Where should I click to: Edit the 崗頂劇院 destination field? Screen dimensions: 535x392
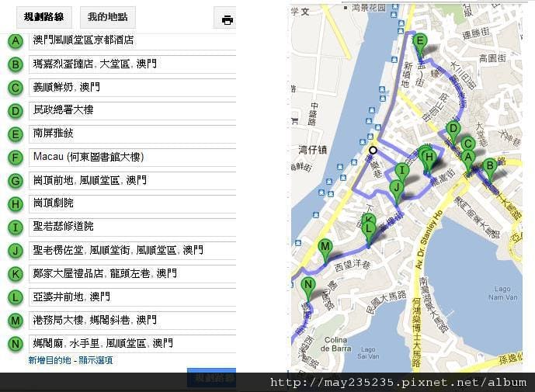pyautogui.click(x=132, y=204)
